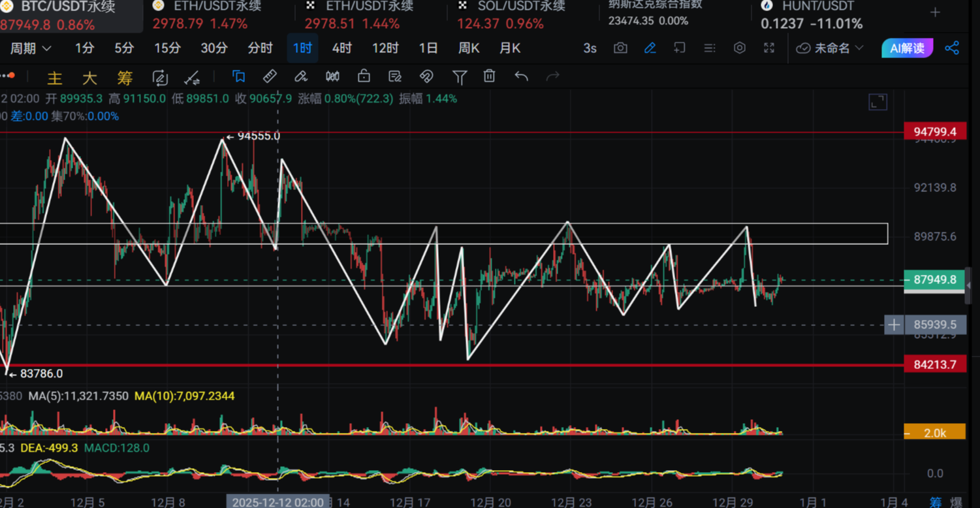Toggle the 筹 chip distribution indicator
Screen dimensions: 980x508
[x=124, y=76]
